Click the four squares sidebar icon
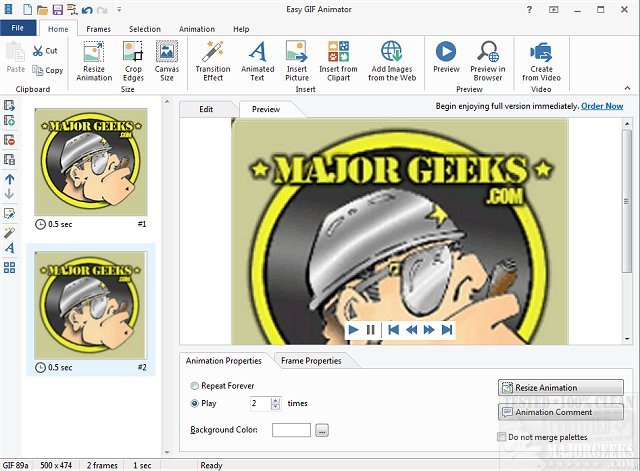640x471 pixels. click(9, 268)
